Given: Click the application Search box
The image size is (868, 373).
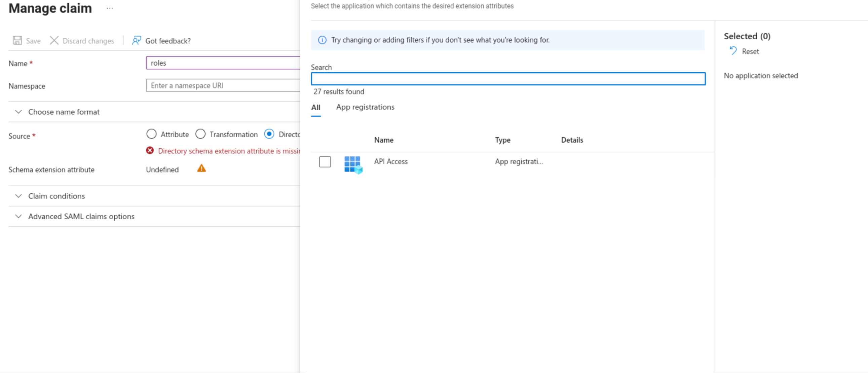Looking at the screenshot, I should tap(508, 79).
